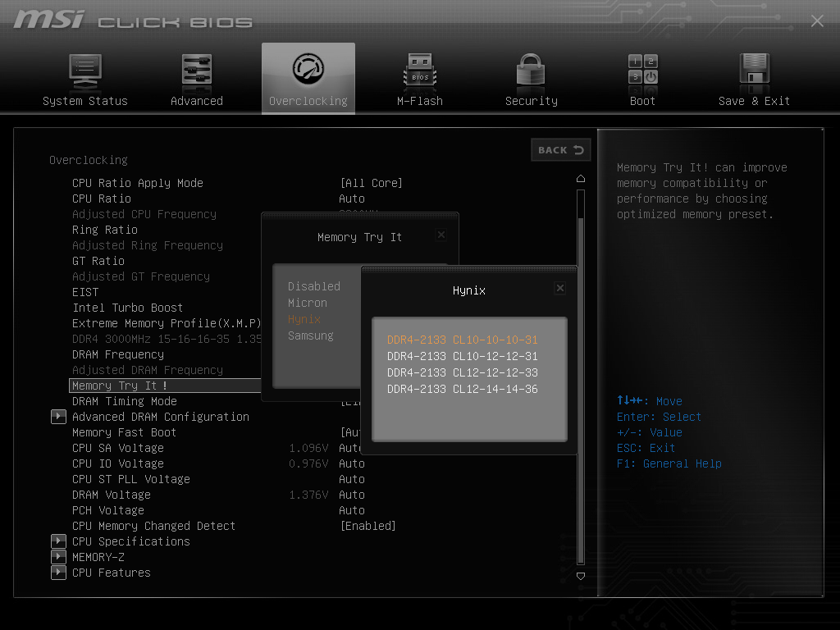840x630 pixels.
Task: Close the Click BIOS window
Action: pyautogui.click(x=817, y=21)
